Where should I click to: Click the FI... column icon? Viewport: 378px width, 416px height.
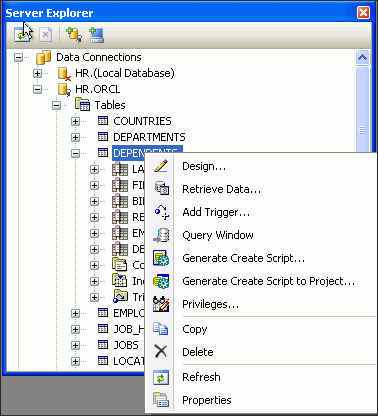pos(120,185)
